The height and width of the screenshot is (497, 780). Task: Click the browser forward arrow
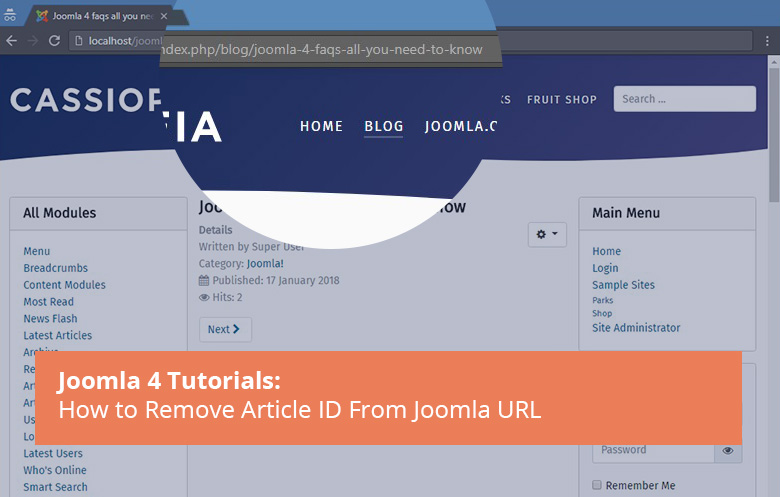33,41
